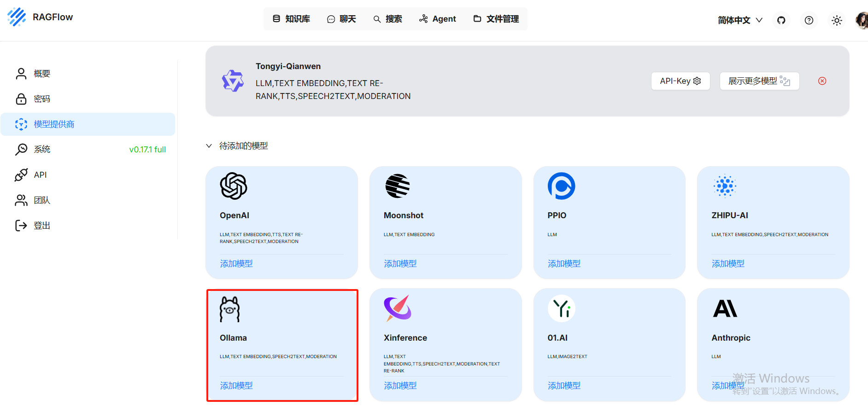Viewport: 868px width, 406px height.
Task: Click the help question mark icon
Action: (x=809, y=20)
